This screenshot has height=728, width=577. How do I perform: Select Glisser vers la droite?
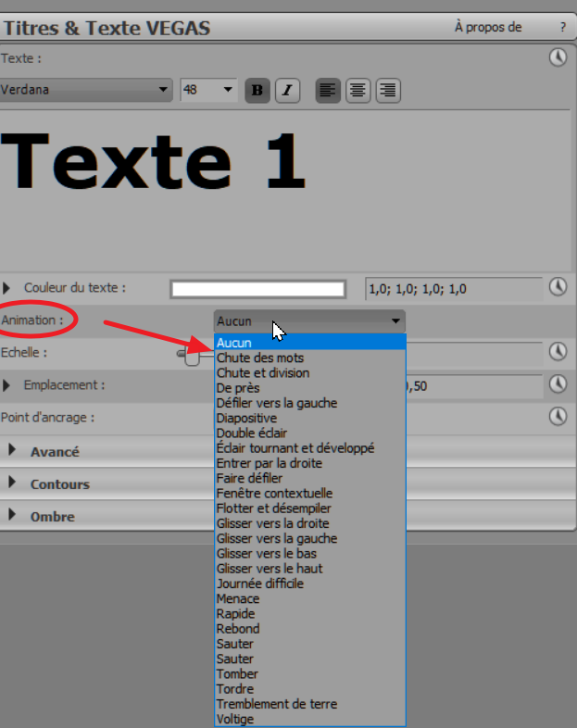[310, 523]
